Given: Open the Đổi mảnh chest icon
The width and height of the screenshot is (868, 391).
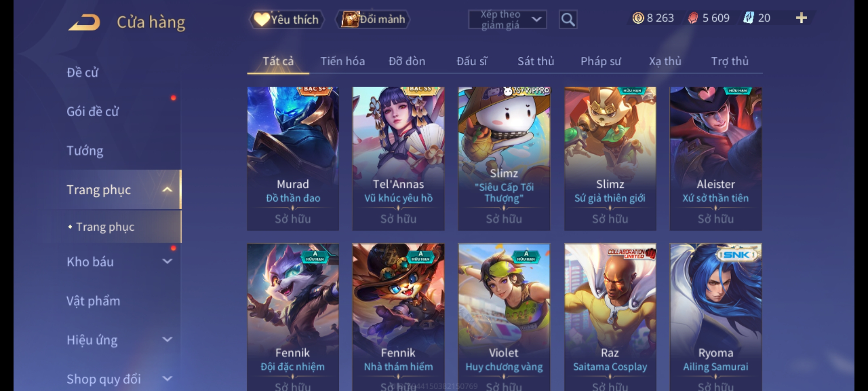Looking at the screenshot, I should [373, 19].
